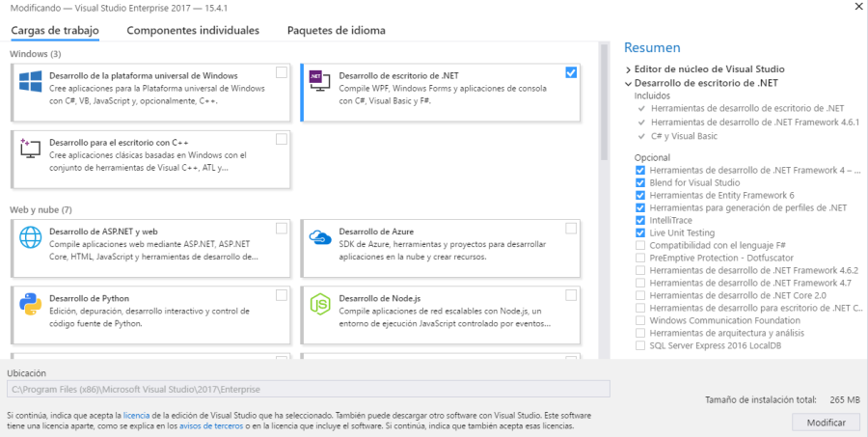Click the C++ desktop development icon

(x=31, y=150)
